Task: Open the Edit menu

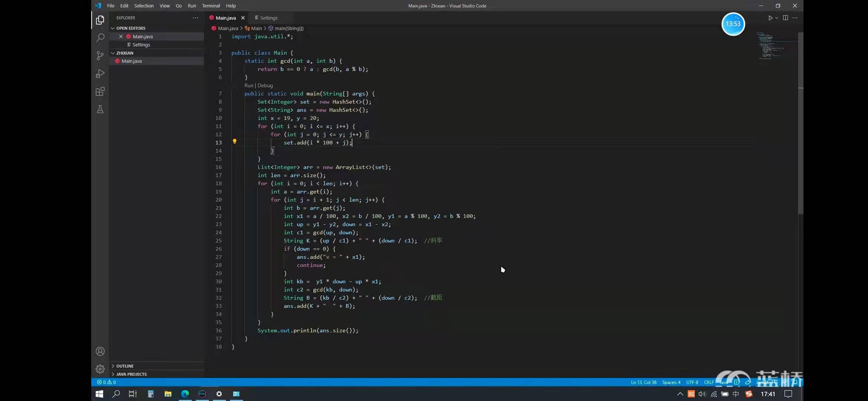Action: pos(124,6)
